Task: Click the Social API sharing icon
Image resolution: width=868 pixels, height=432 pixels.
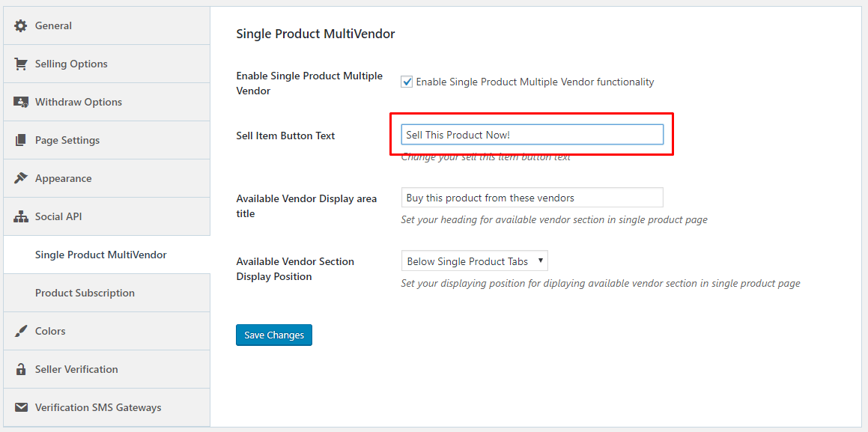Action: coord(20,216)
